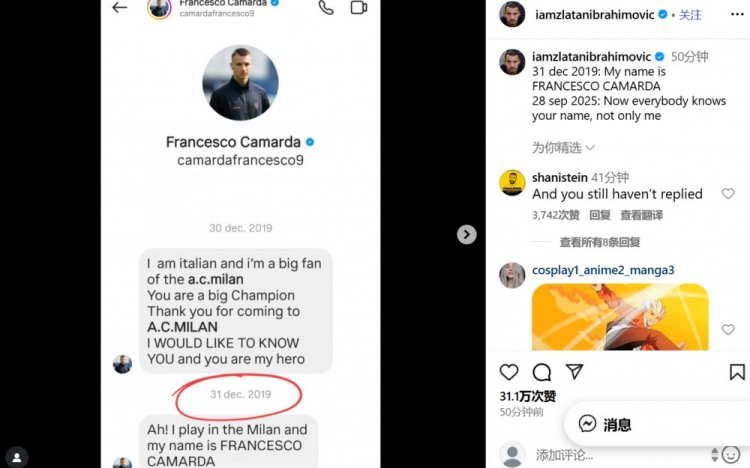Viewport: 750px width, 468px height.
Task: Expand the 为你精选 comment sorting dropdown
Action: (x=562, y=147)
